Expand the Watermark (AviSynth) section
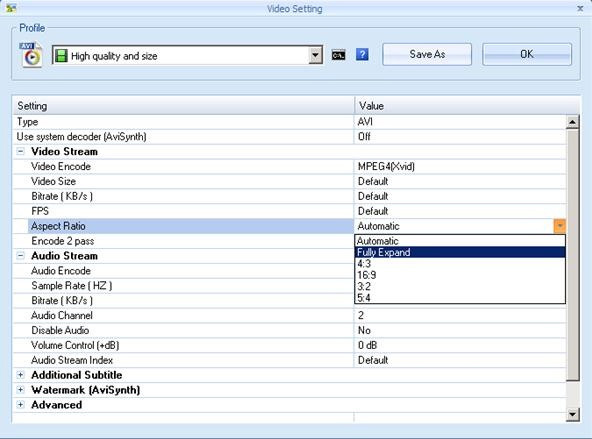The height and width of the screenshot is (439, 592). [x=21, y=390]
